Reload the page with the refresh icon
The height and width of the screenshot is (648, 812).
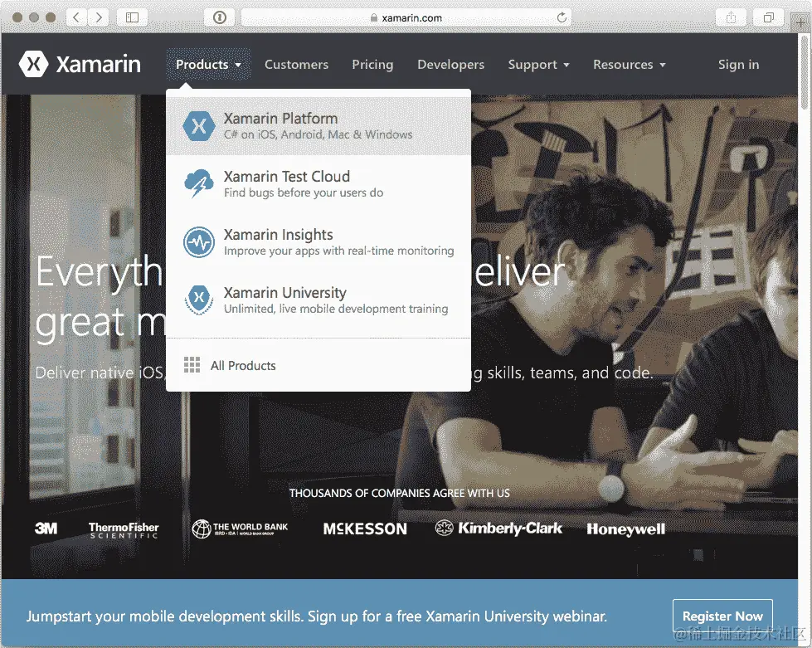(562, 17)
